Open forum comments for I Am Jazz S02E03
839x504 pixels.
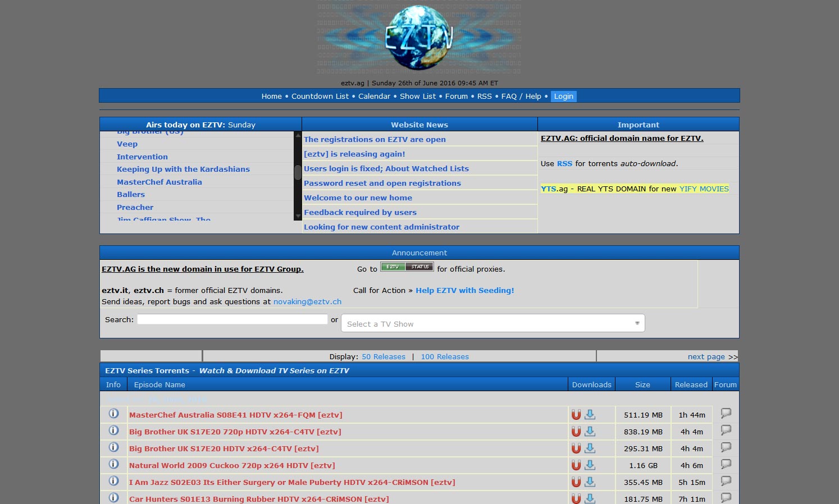tap(726, 481)
